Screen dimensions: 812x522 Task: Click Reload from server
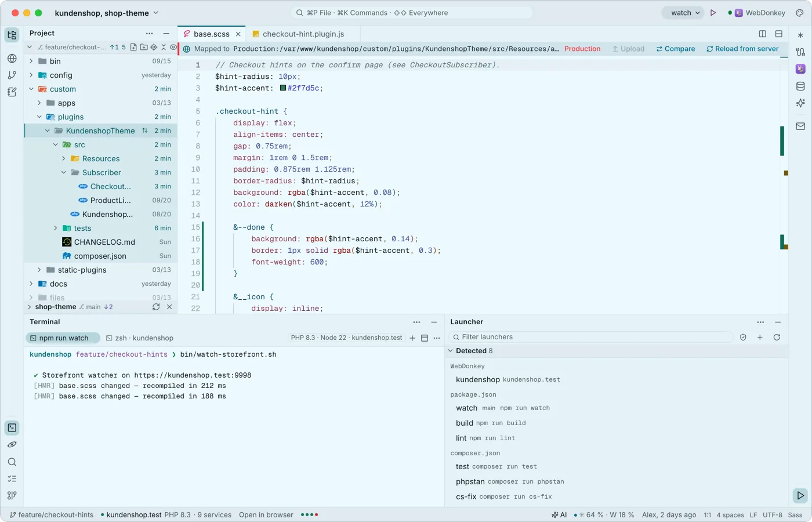pos(742,49)
